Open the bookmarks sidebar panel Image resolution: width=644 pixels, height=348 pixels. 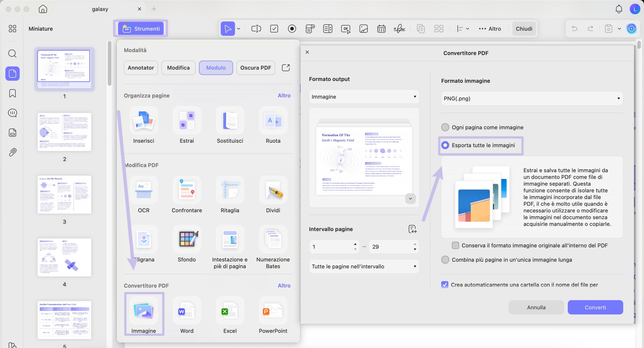(12, 93)
